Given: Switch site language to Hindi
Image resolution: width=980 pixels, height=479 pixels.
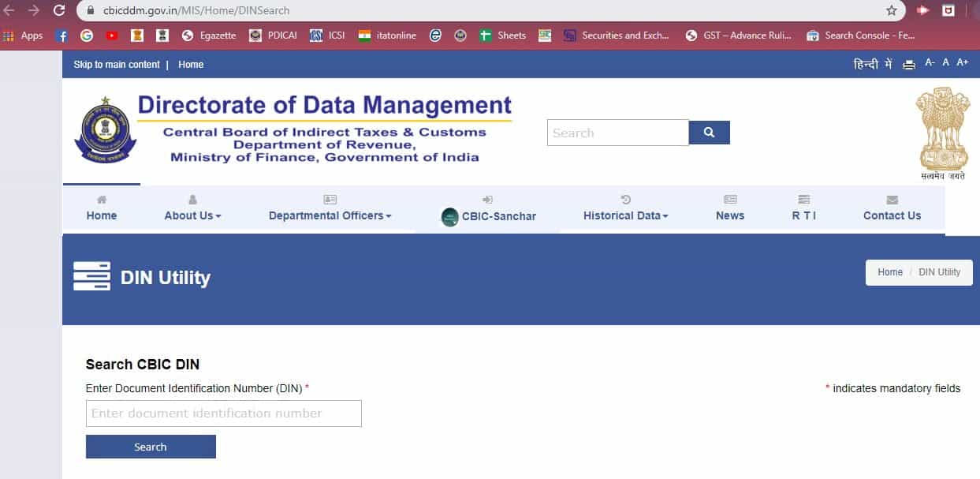Looking at the screenshot, I should [x=873, y=64].
